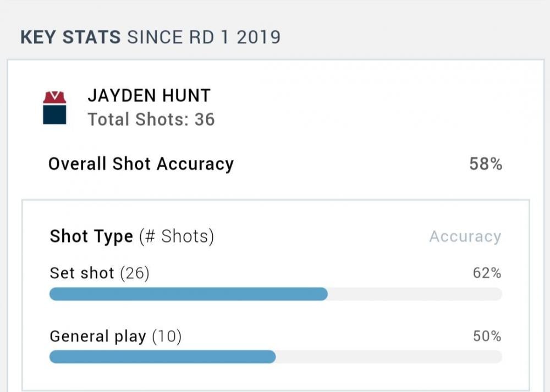This screenshot has width=550, height=392.
Task: Click the (# Shots) label
Action: click(176, 236)
